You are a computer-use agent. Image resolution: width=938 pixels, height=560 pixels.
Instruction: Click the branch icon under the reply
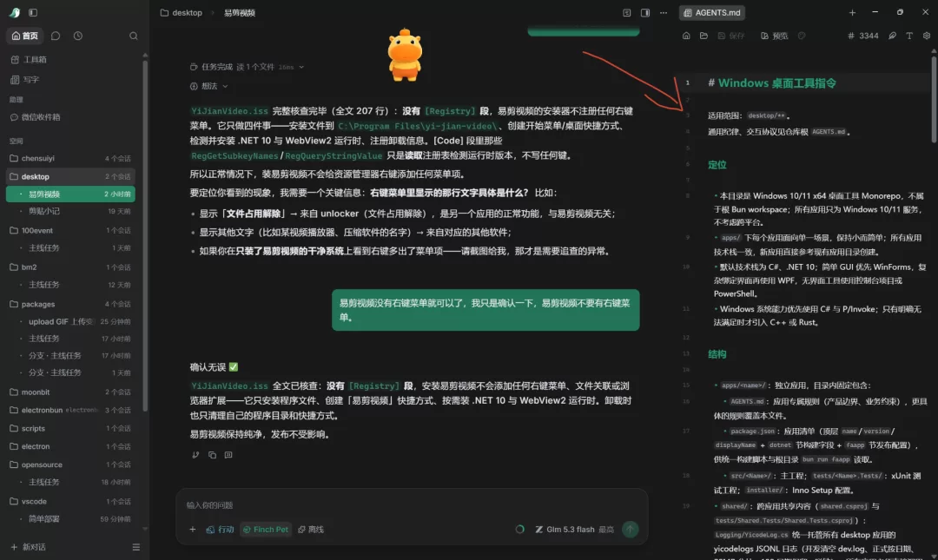195,455
